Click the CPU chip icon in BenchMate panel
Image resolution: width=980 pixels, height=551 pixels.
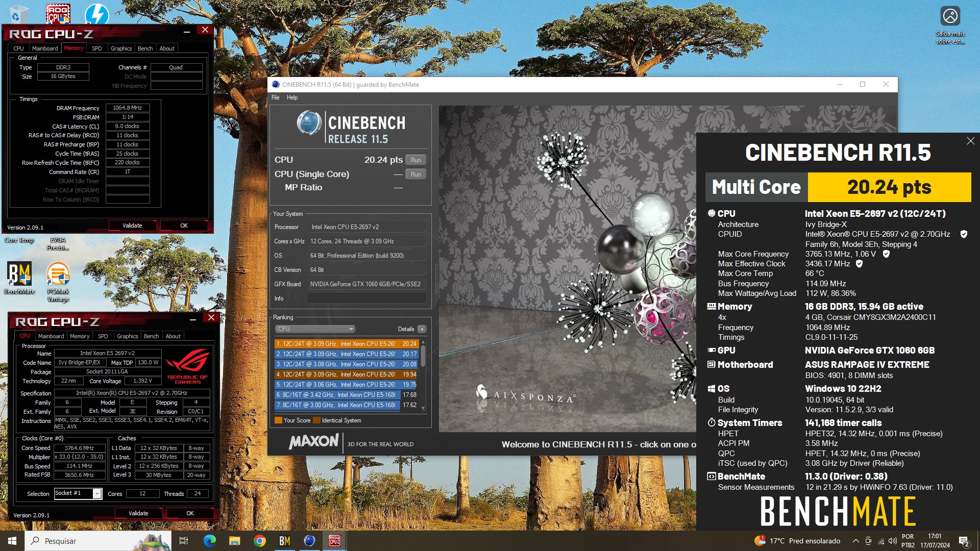712,213
